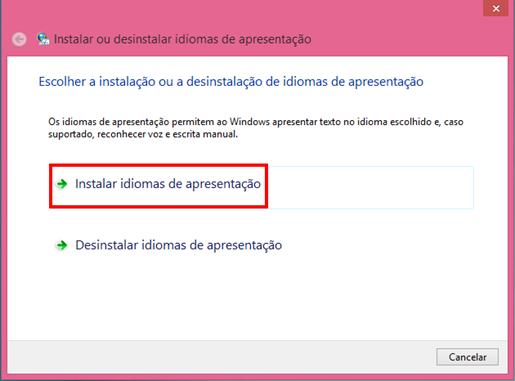Click the globe language pack icon
Image resolution: width=515 pixels, height=381 pixels.
coord(43,39)
